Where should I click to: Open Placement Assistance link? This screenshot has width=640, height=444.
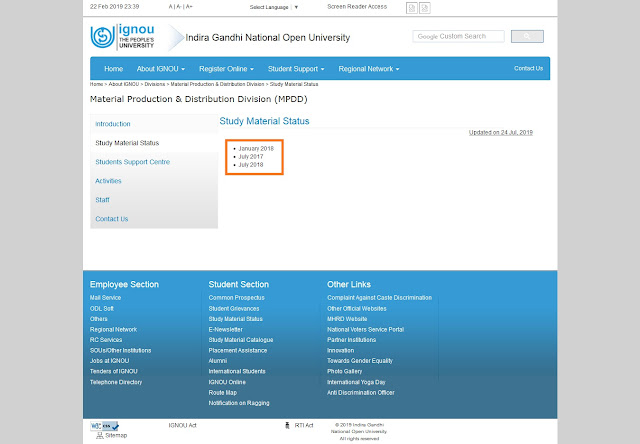coord(238,351)
